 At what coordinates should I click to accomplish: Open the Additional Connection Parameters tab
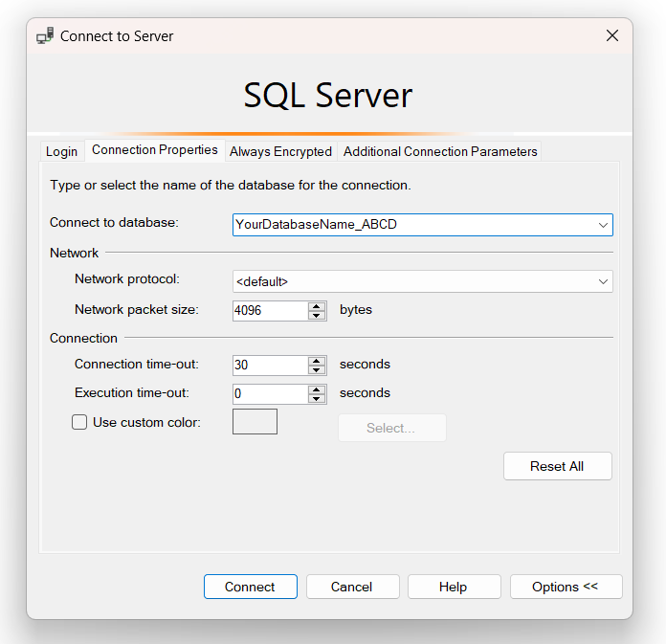point(440,151)
